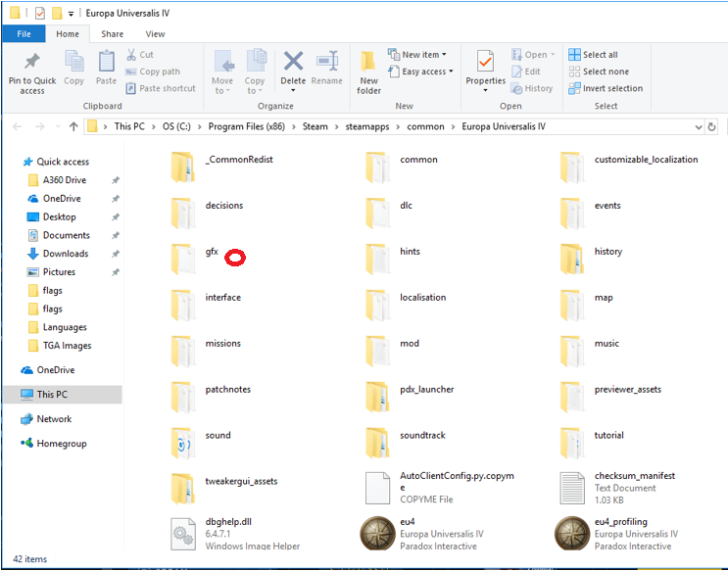Click the Pin to Quick access icon
The height and width of the screenshot is (571, 728).
32,62
